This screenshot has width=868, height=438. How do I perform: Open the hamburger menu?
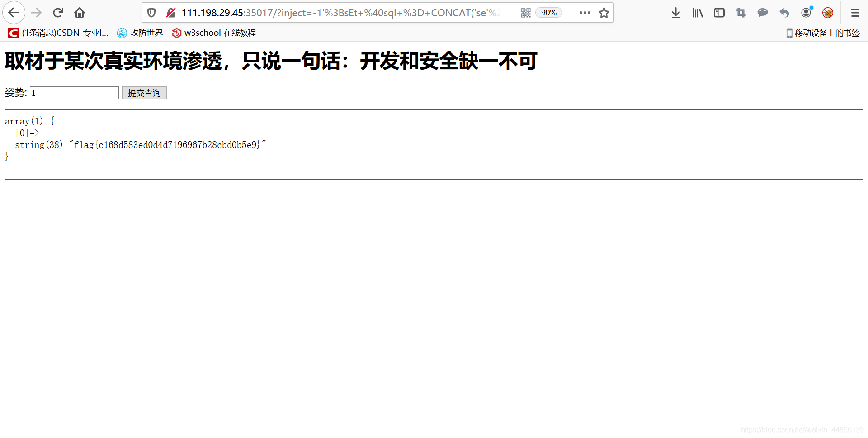pyautogui.click(x=855, y=13)
